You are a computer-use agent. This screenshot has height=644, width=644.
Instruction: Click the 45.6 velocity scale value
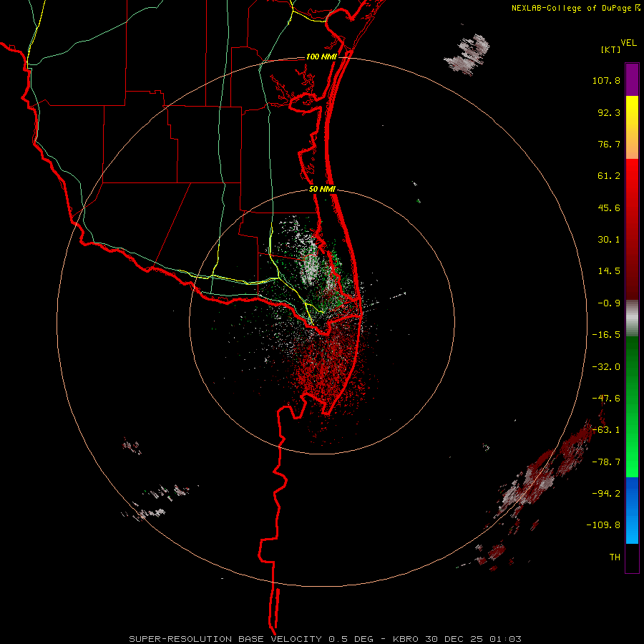click(x=609, y=208)
